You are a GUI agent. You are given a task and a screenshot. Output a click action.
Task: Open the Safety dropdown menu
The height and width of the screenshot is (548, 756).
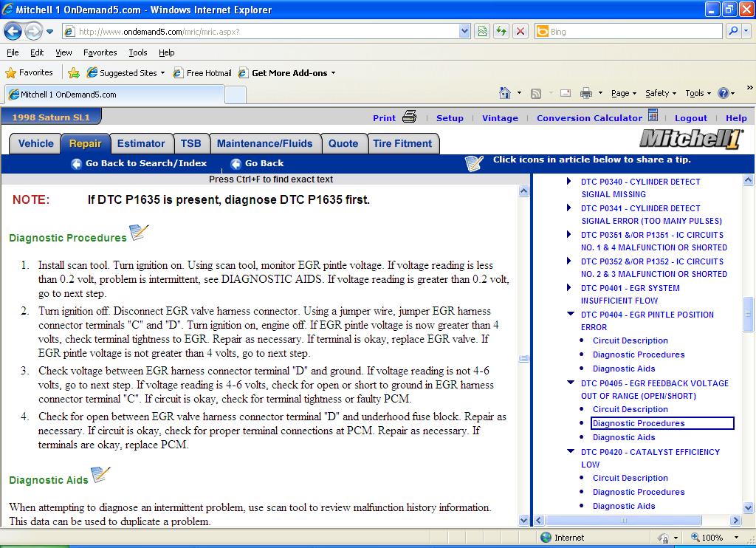[x=661, y=93]
